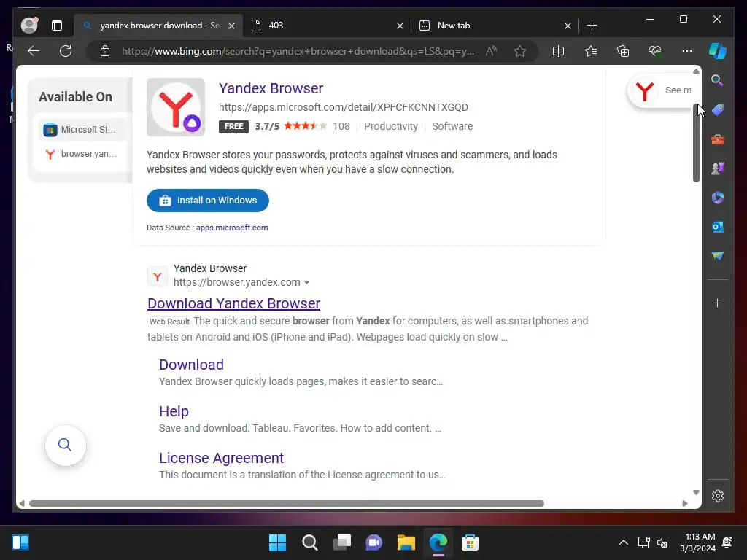Open the taskbar clock and date
The image size is (747, 560).
(698, 542)
